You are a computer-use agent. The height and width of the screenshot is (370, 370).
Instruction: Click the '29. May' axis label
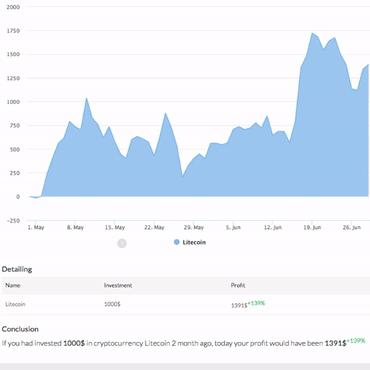194,227
